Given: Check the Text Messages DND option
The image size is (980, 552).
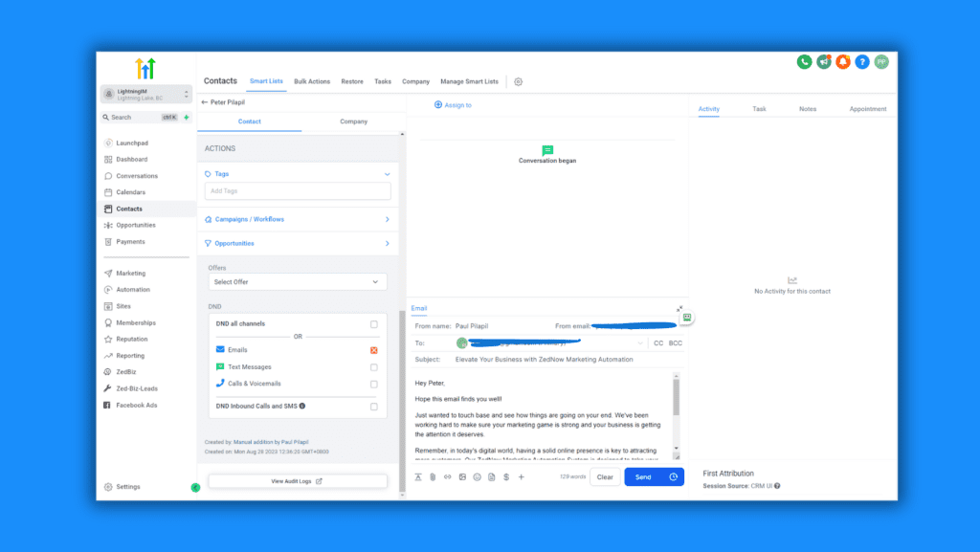Looking at the screenshot, I should click(374, 366).
